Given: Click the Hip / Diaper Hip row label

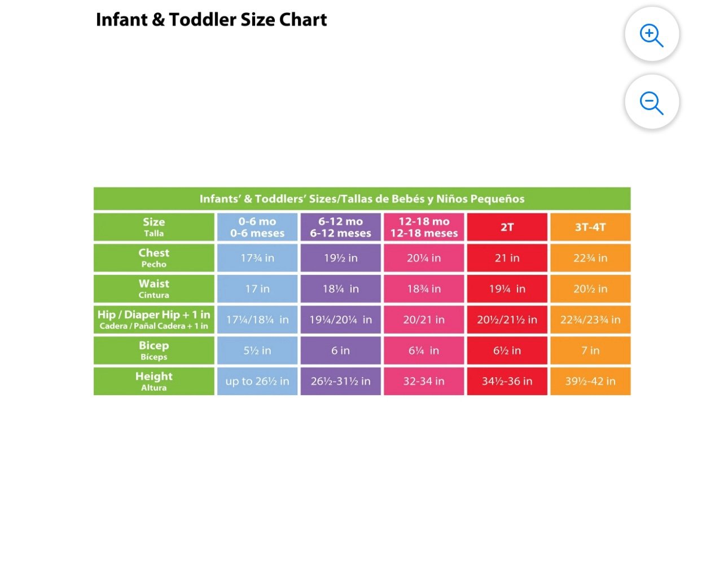Looking at the screenshot, I should pos(154,320).
